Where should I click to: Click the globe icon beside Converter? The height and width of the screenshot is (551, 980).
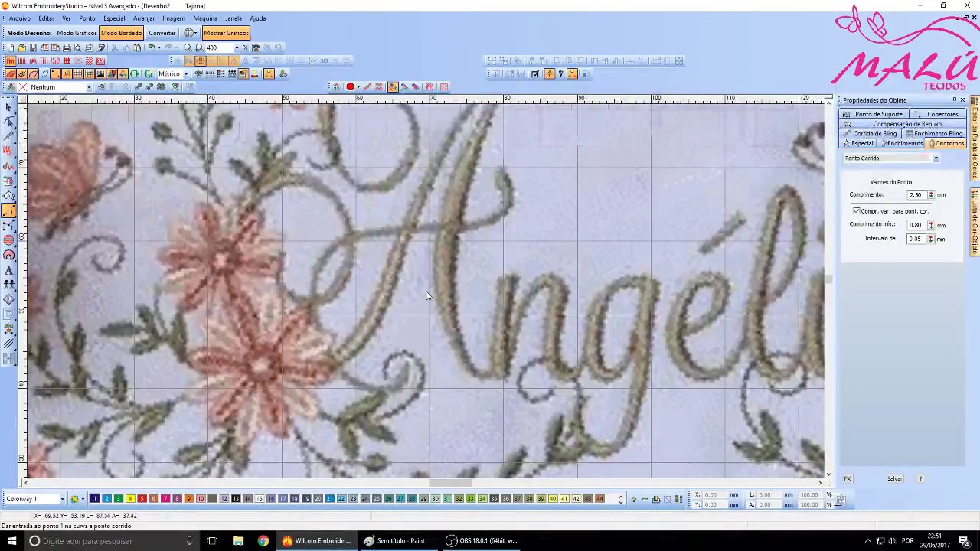pos(189,33)
